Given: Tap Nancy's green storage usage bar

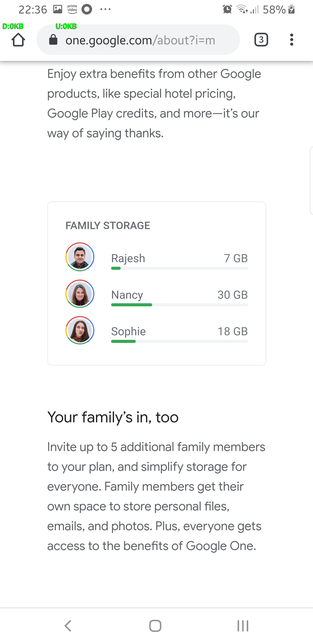Looking at the screenshot, I should (x=132, y=305).
